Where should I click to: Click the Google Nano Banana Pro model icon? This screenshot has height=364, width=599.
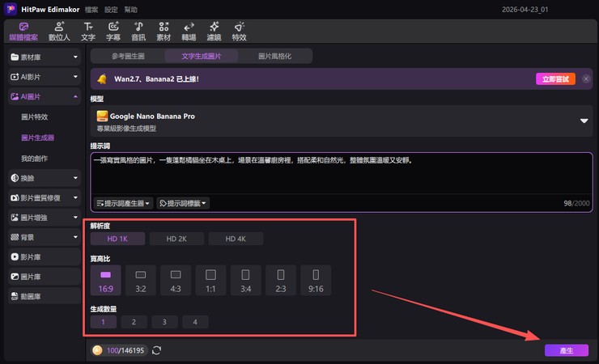pyautogui.click(x=102, y=116)
